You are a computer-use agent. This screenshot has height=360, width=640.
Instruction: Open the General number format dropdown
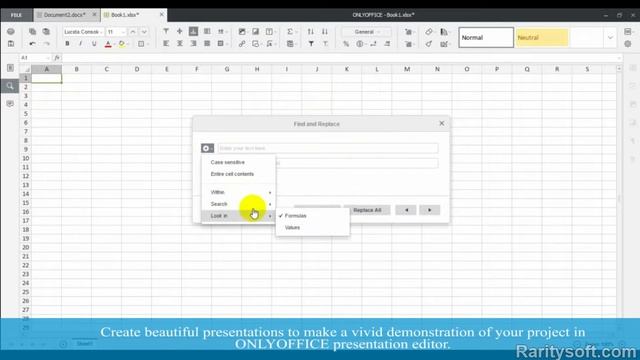(x=366, y=31)
